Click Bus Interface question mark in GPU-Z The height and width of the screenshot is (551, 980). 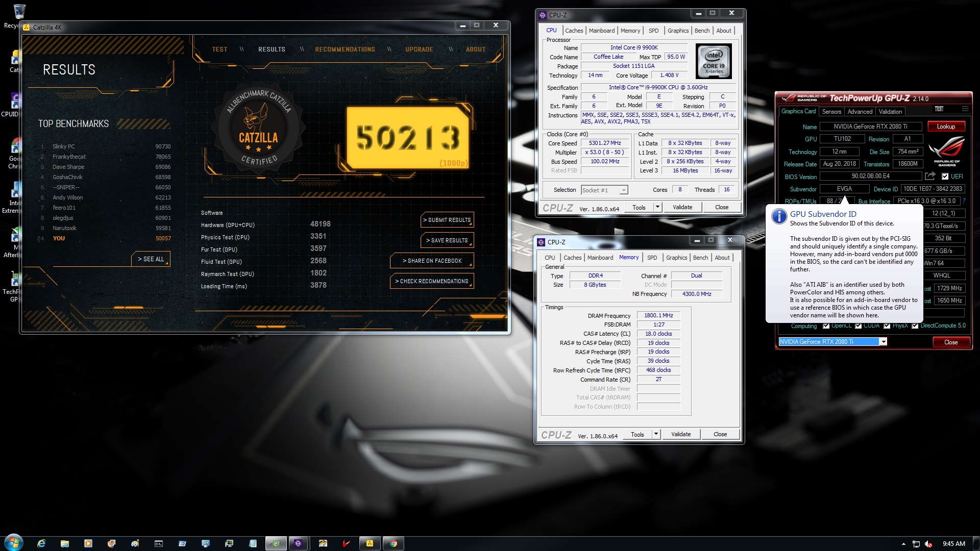(964, 201)
